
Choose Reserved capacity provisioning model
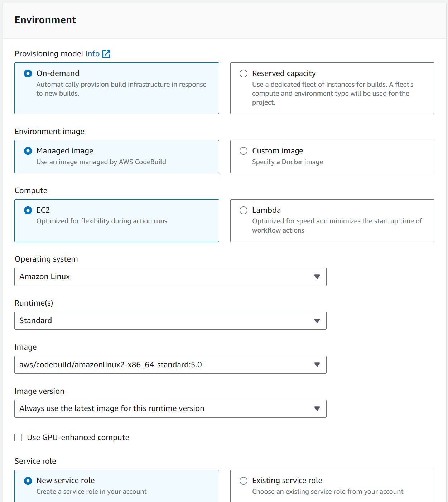(244, 73)
